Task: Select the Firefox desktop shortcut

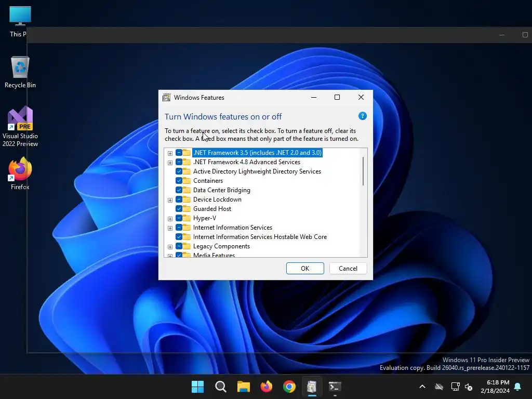Action: pos(20,174)
